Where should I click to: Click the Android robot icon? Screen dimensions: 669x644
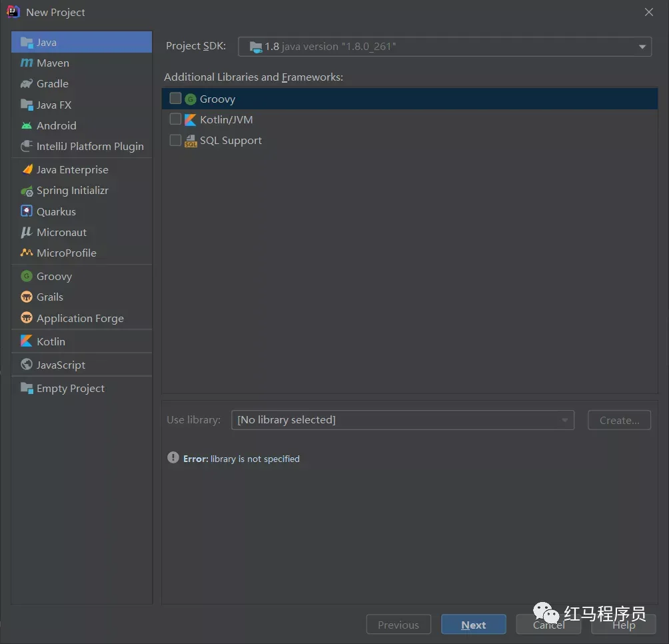(27, 125)
